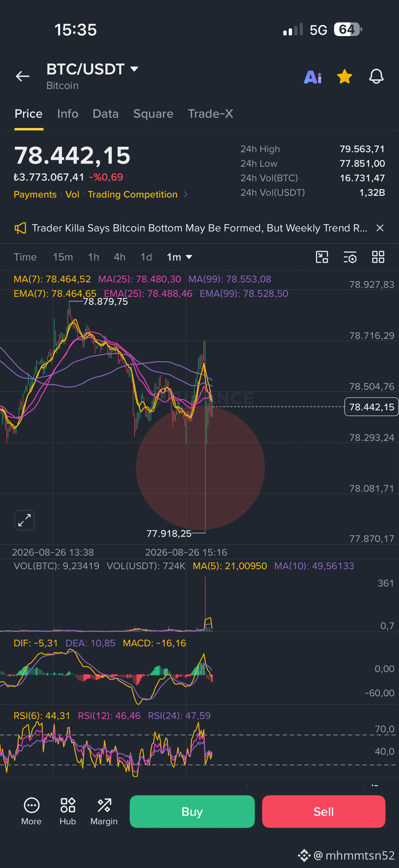
Task: Open the chart layout grid icon
Action: (x=378, y=257)
